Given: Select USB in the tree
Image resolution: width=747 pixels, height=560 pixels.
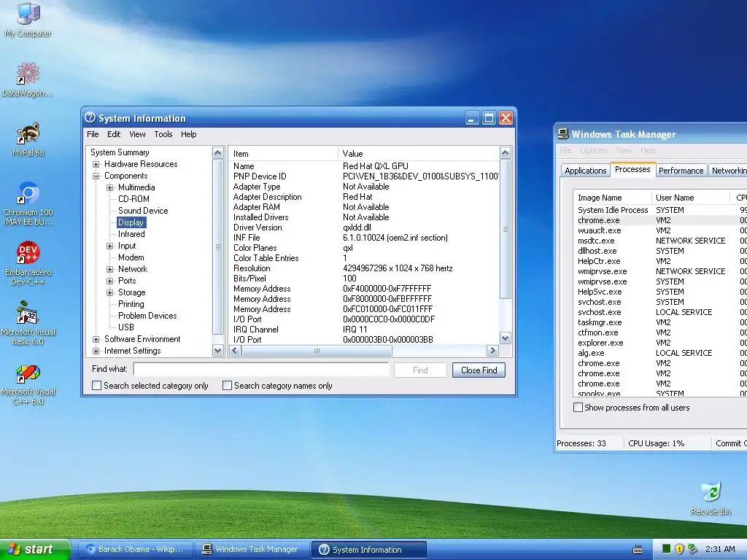Looking at the screenshot, I should pyautogui.click(x=125, y=327).
